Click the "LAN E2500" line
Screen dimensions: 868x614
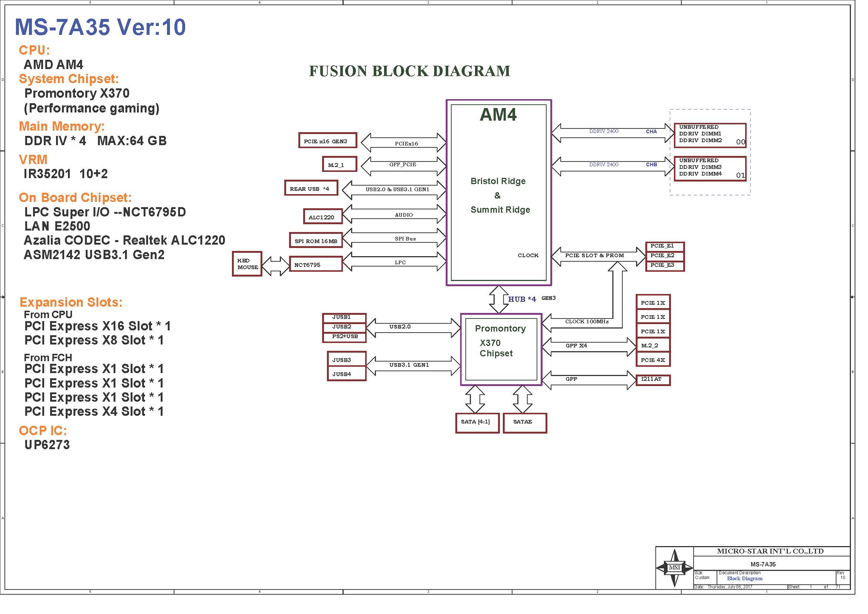point(57,226)
